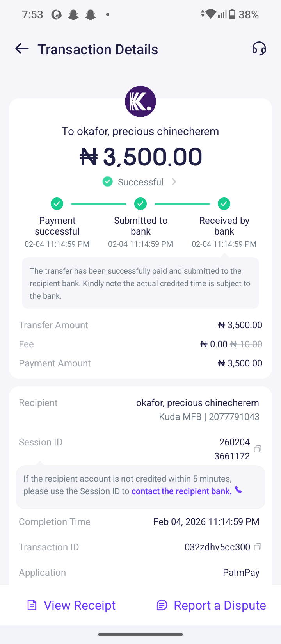Tap the green Successful status checkmark
Viewport: 281px width, 644px height.
point(108,182)
